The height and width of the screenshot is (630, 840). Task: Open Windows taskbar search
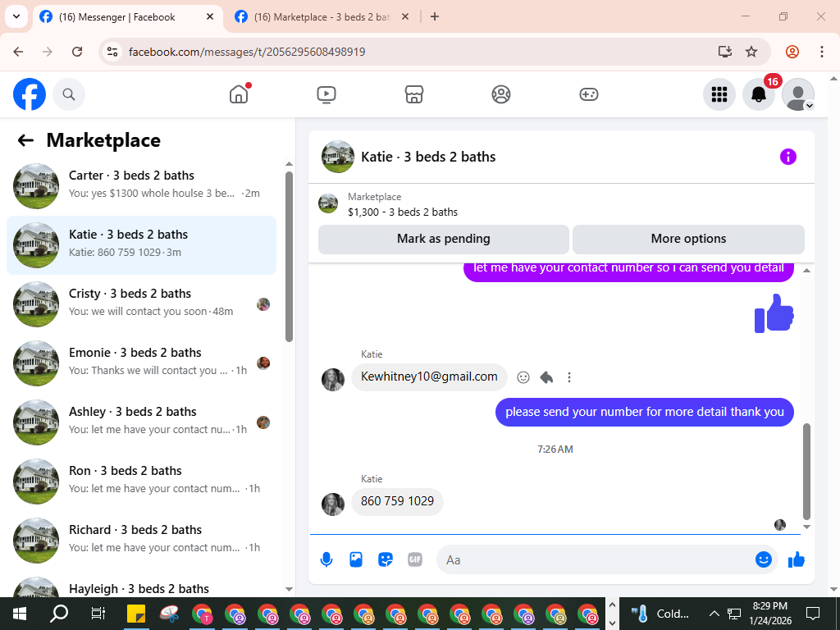click(x=59, y=614)
